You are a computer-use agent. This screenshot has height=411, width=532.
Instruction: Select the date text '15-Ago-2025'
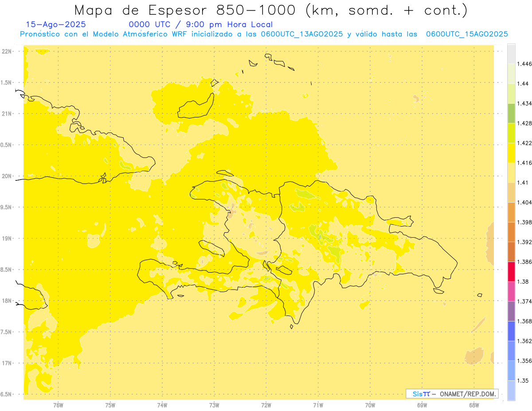(x=56, y=24)
